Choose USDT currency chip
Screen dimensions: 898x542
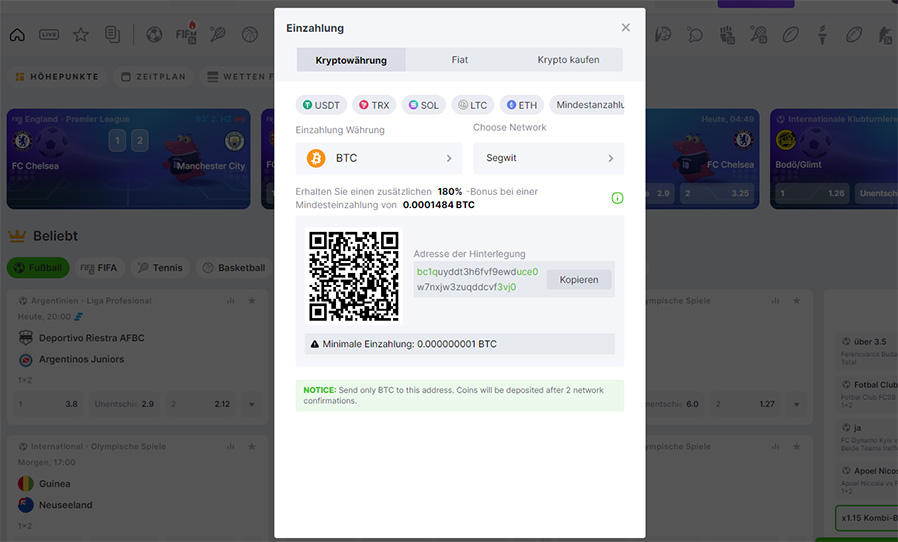point(321,105)
